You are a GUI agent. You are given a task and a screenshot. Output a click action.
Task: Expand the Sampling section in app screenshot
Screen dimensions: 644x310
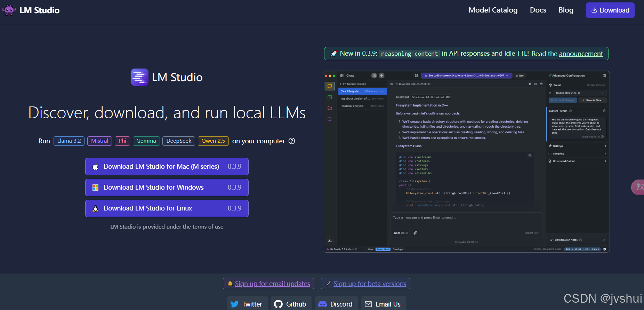577,153
